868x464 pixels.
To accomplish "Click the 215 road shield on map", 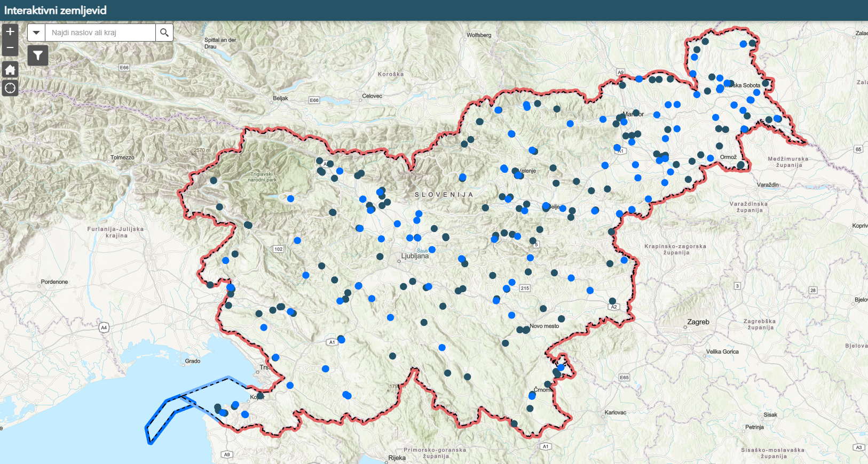I will click(x=525, y=288).
